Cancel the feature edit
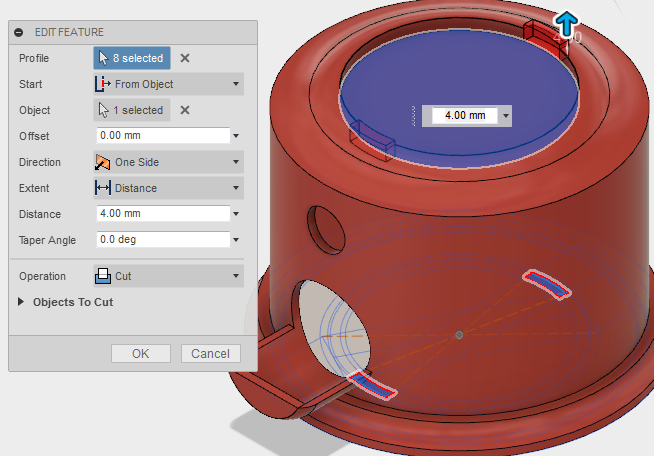The height and width of the screenshot is (456, 654). point(211,354)
